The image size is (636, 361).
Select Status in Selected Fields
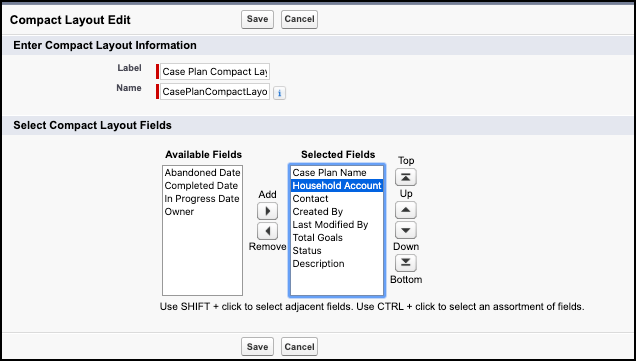pyautogui.click(x=337, y=251)
